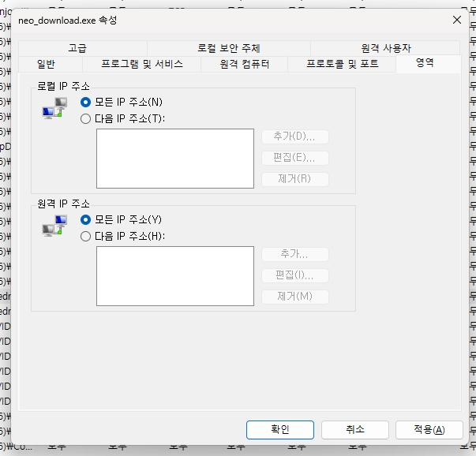Select 다음 IP 주소(H) for remote IP
Image resolution: width=476 pixels, height=456 pixels.
click(86, 236)
